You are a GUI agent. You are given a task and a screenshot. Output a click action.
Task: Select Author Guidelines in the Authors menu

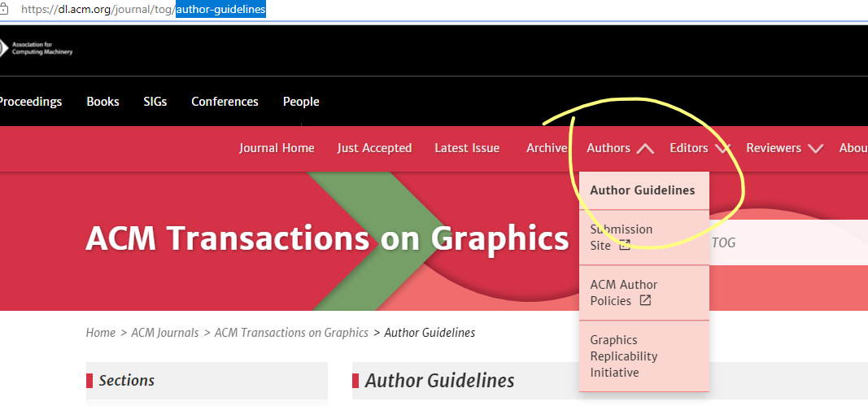[x=643, y=190]
